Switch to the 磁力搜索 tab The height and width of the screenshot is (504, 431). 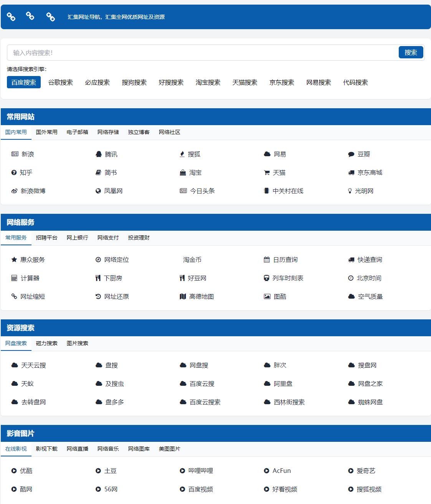point(47,343)
